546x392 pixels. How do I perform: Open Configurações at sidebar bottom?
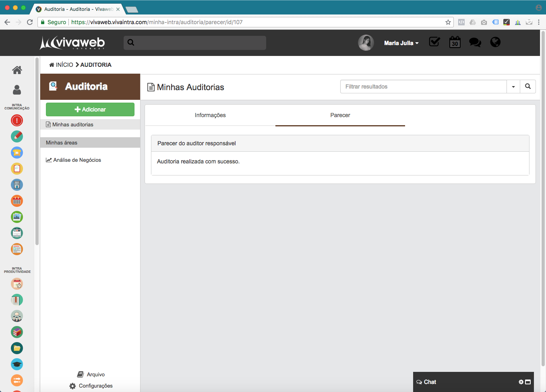(95, 386)
